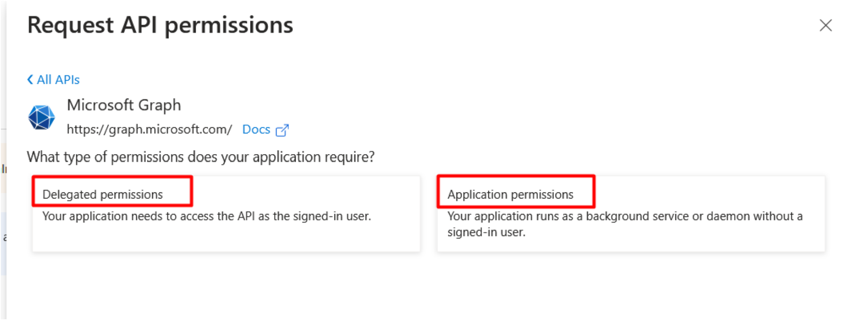The height and width of the screenshot is (321, 868).
Task: Select Application permissions option
Action: click(510, 195)
